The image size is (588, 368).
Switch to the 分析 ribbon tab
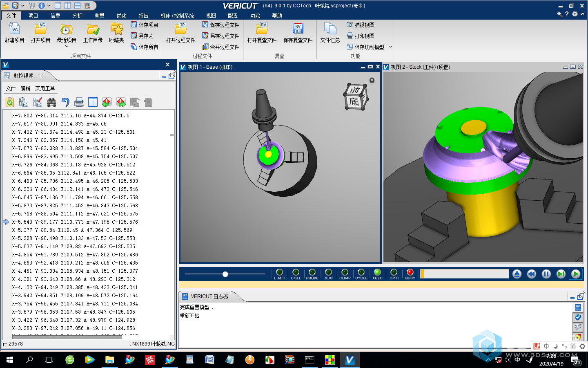(x=77, y=16)
